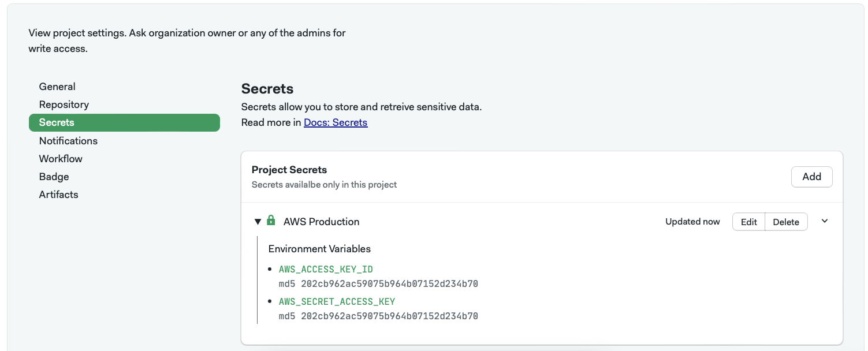Open the General settings page

pyautogui.click(x=57, y=86)
